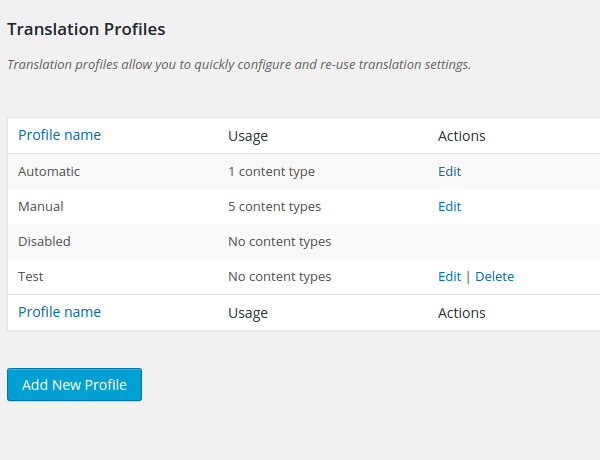Click the '5 content types' usage cell

point(274,206)
